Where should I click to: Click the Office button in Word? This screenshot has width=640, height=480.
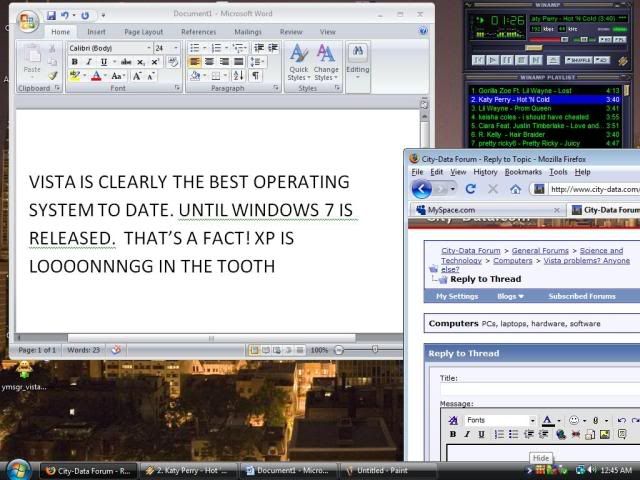click(28, 20)
